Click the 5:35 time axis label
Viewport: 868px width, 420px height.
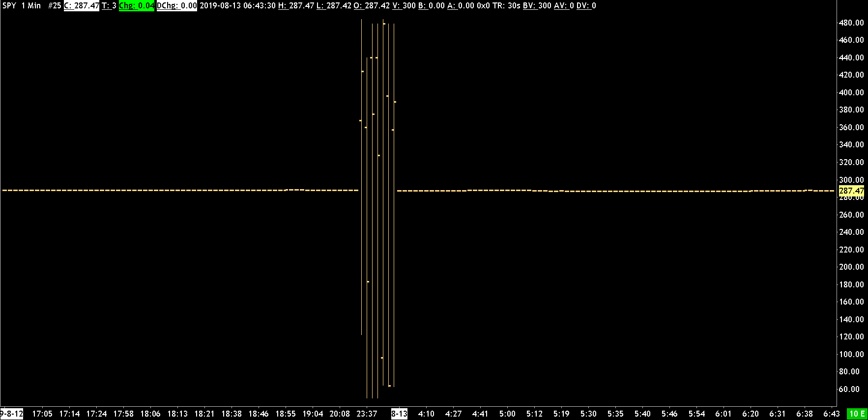(615, 414)
